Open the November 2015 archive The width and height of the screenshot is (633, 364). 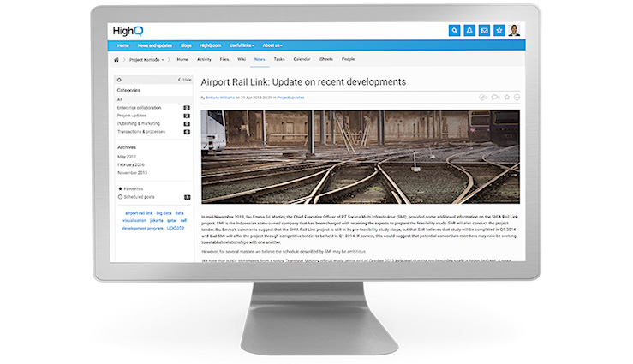coord(133,173)
